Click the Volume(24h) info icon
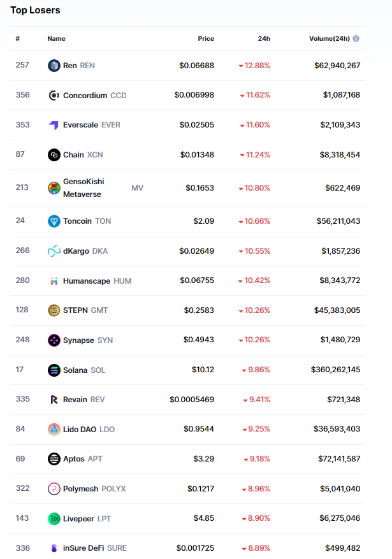This screenshot has width=392, height=559. click(356, 39)
